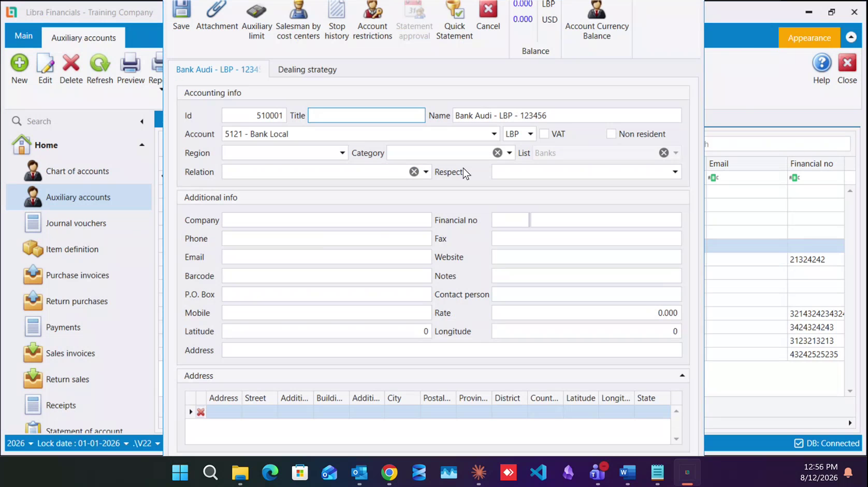Click the Financial no column header
Image resolution: width=868 pixels, height=487 pixels.
[x=816, y=164]
